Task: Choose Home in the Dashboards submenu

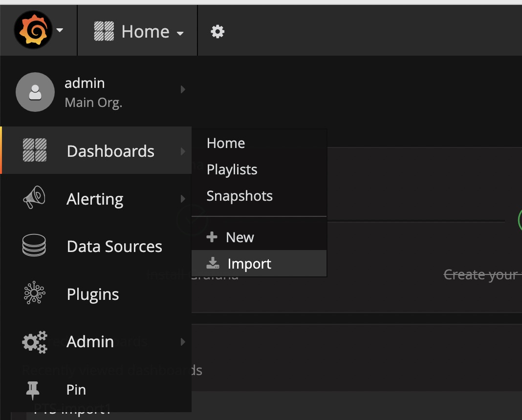Action: tap(226, 143)
